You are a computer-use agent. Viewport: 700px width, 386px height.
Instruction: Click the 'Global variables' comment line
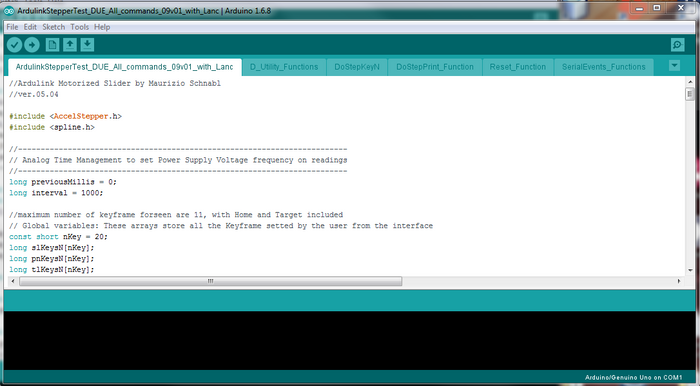[221, 226]
